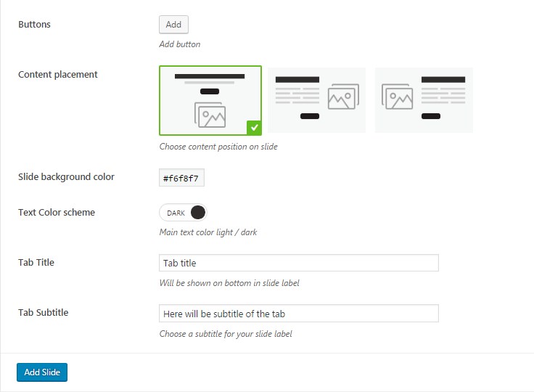Toggle the Text Color scheme DARK switch
Image resolution: width=534 pixels, height=392 pixels.
tap(183, 213)
